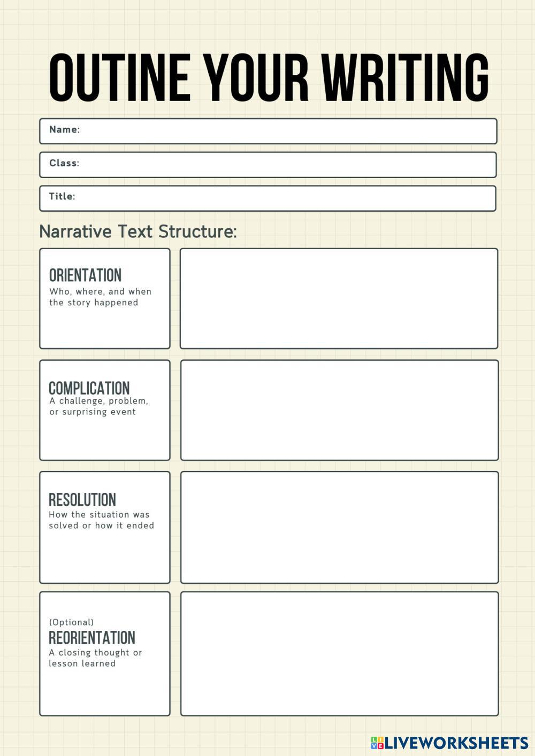Select the REORIENTATION heading label

tap(92, 637)
